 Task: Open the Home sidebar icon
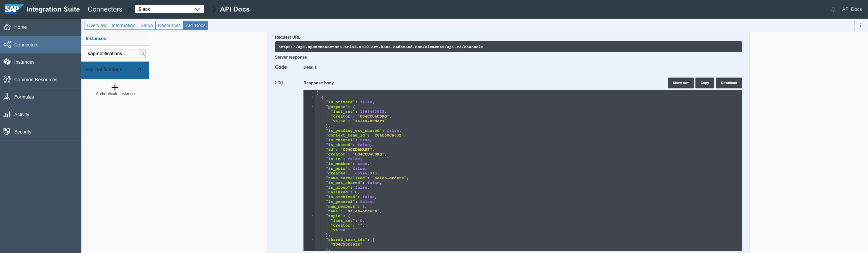tap(7, 27)
